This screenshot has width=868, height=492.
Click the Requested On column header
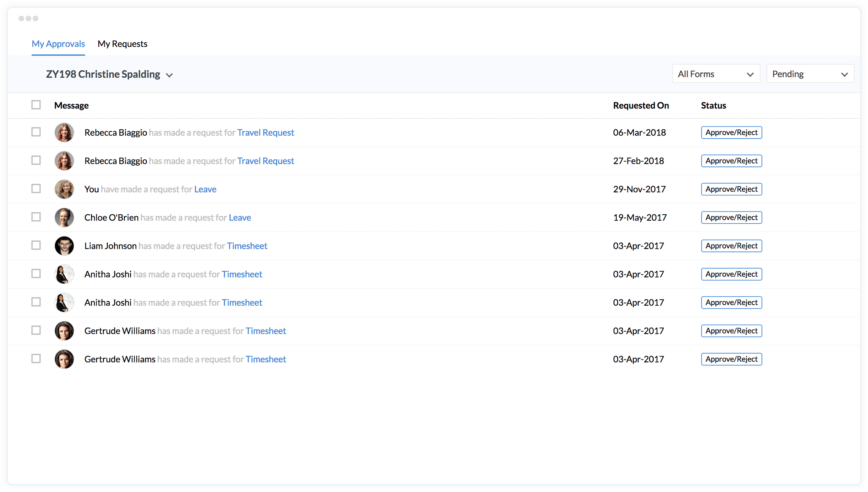[x=641, y=105]
